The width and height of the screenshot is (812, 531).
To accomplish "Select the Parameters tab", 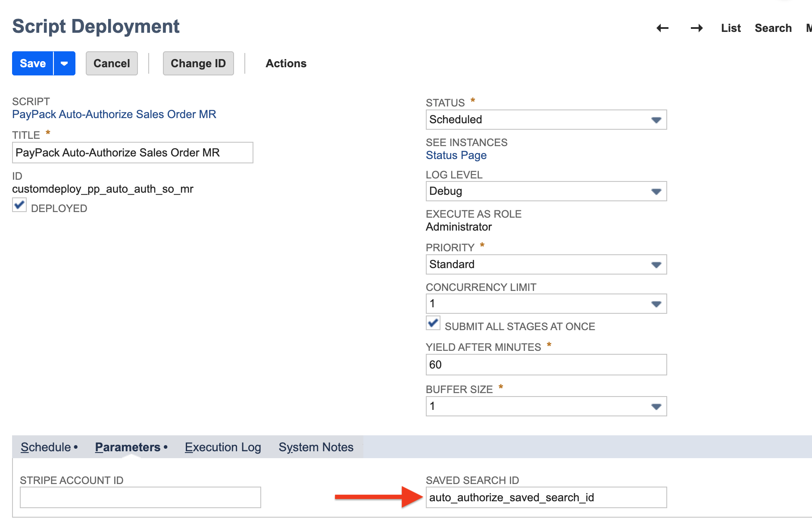I will point(127,447).
